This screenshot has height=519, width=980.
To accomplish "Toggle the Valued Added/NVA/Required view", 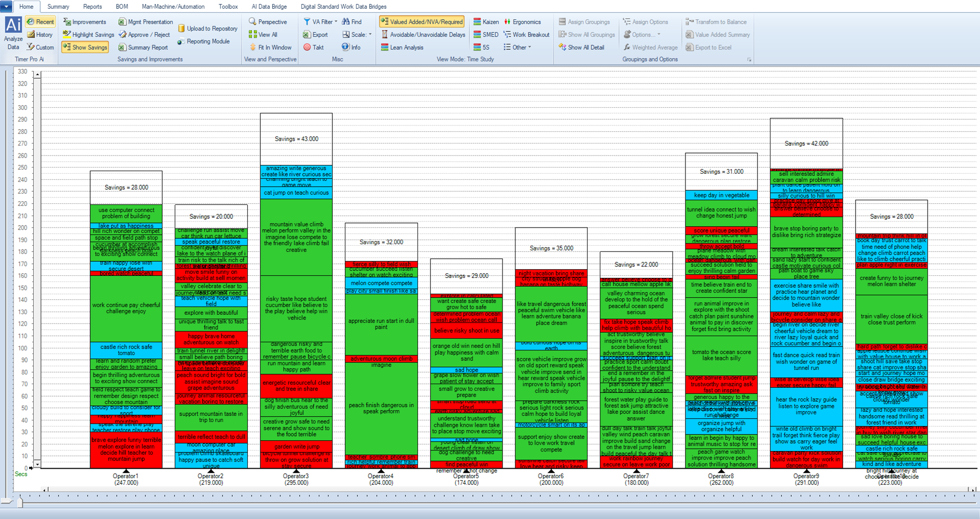I will tap(422, 22).
